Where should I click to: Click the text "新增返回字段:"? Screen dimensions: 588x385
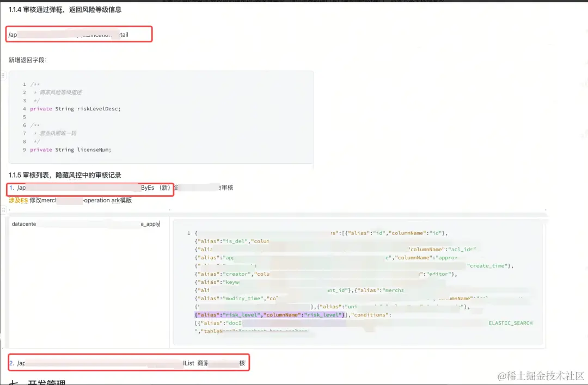tap(28, 60)
